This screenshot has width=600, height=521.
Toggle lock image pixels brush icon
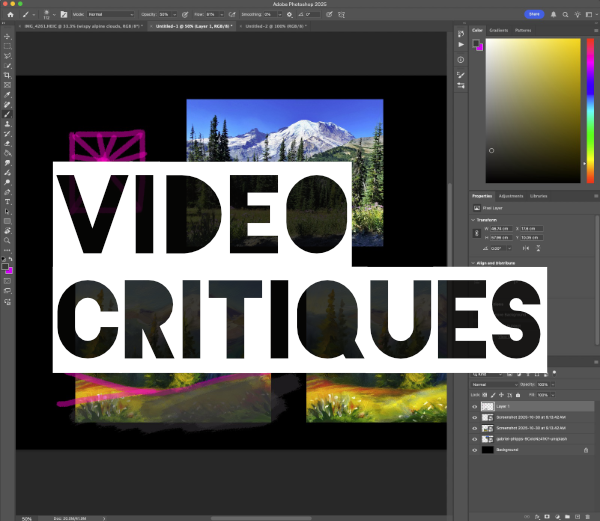[493, 395]
